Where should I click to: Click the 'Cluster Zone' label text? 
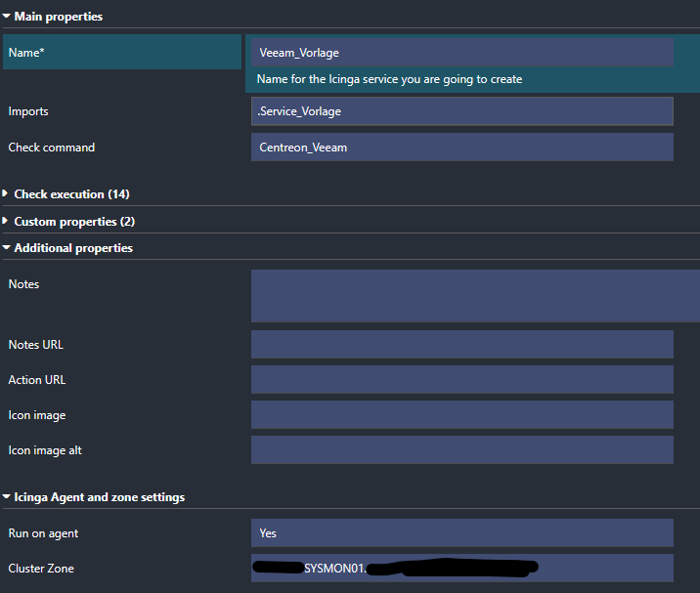pos(41,569)
